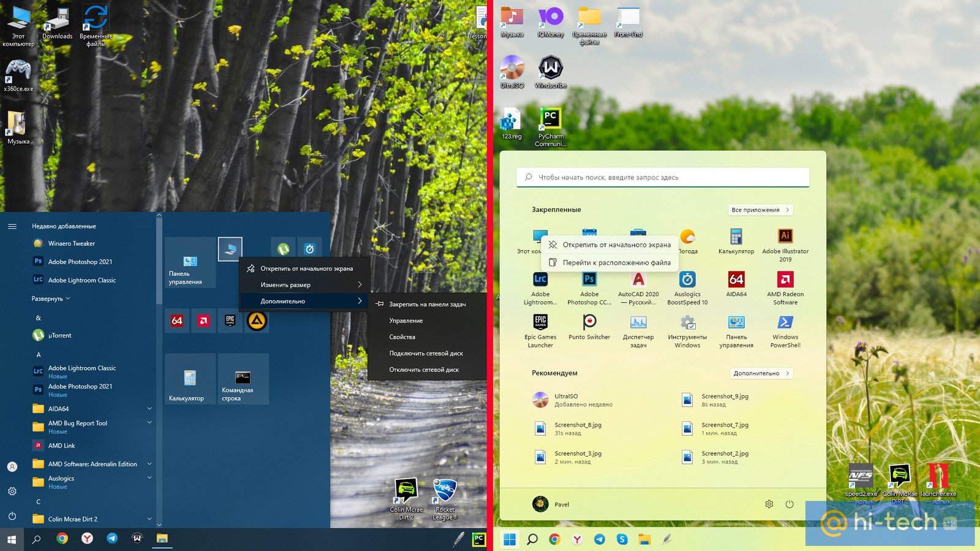Launch Punto Switcher pinned app

coord(589,328)
